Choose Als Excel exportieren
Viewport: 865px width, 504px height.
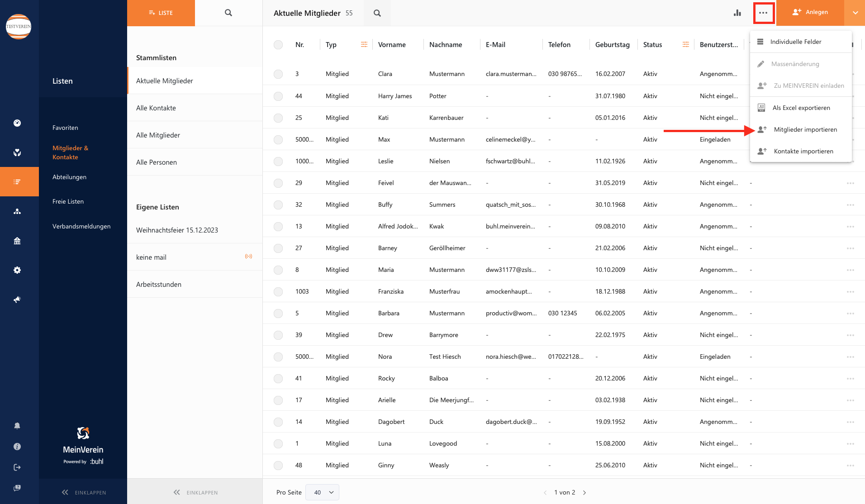click(x=801, y=108)
